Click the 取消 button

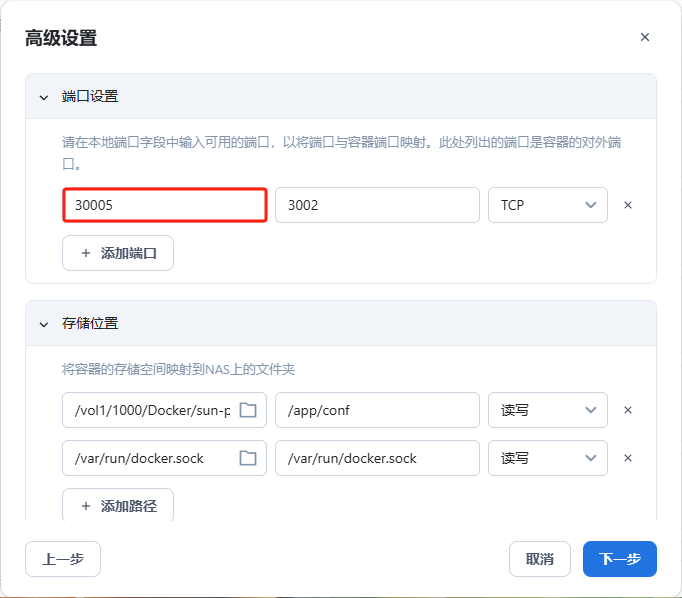click(540, 559)
